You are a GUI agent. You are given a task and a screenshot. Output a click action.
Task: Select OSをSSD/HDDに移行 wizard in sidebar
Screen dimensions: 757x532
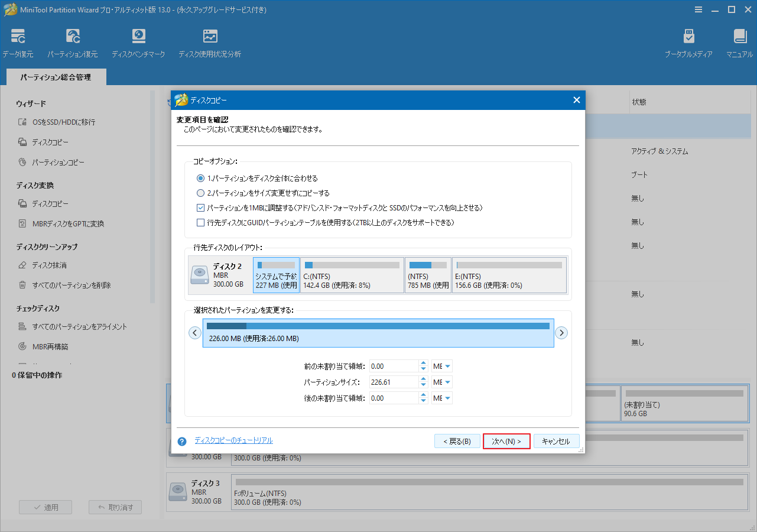pyautogui.click(x=62, y=122)
